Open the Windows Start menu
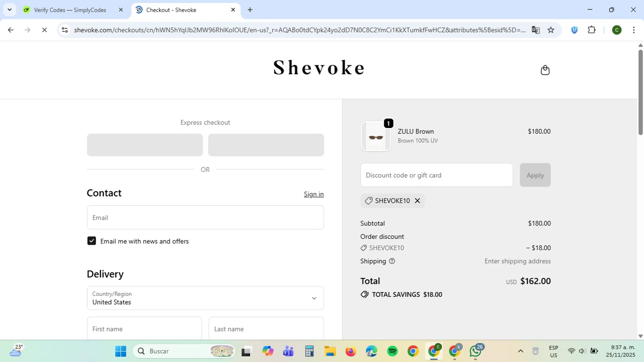Image resolution: width=644 pixels, height=362 pixels. (121, 351)
